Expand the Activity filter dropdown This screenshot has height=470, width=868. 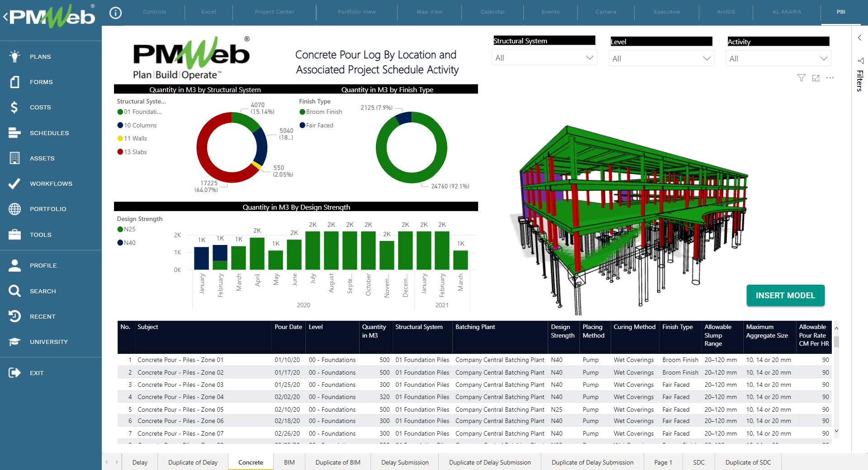pos(778,59)
